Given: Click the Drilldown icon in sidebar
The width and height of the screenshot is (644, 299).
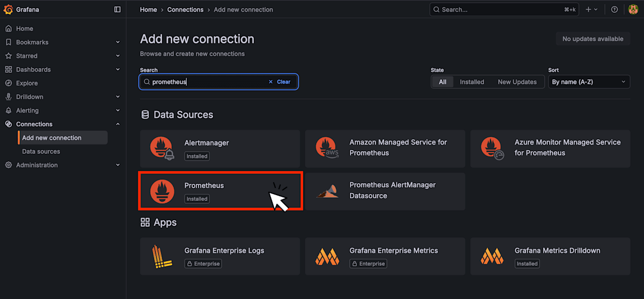Looking at the screenshot, I should [8, 97].
